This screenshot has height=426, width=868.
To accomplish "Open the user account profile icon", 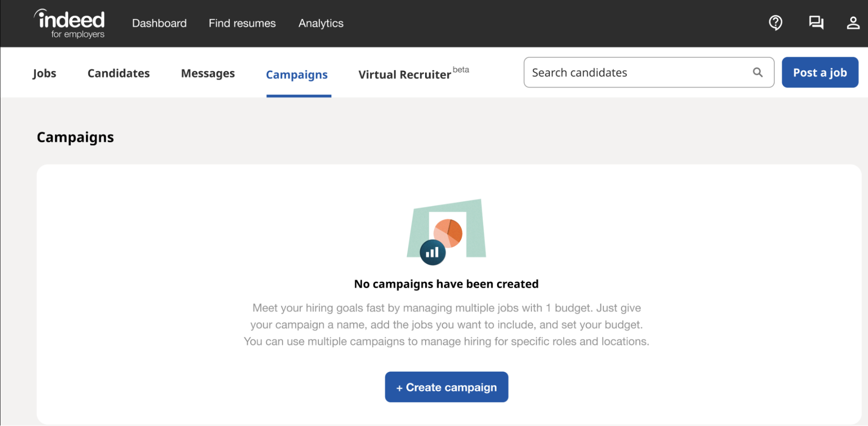I will 853,23.
